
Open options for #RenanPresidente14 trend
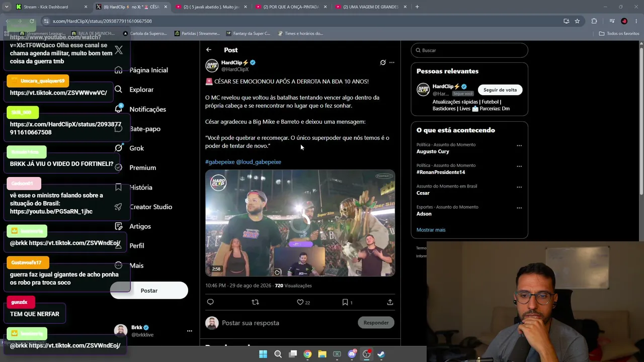519,166
